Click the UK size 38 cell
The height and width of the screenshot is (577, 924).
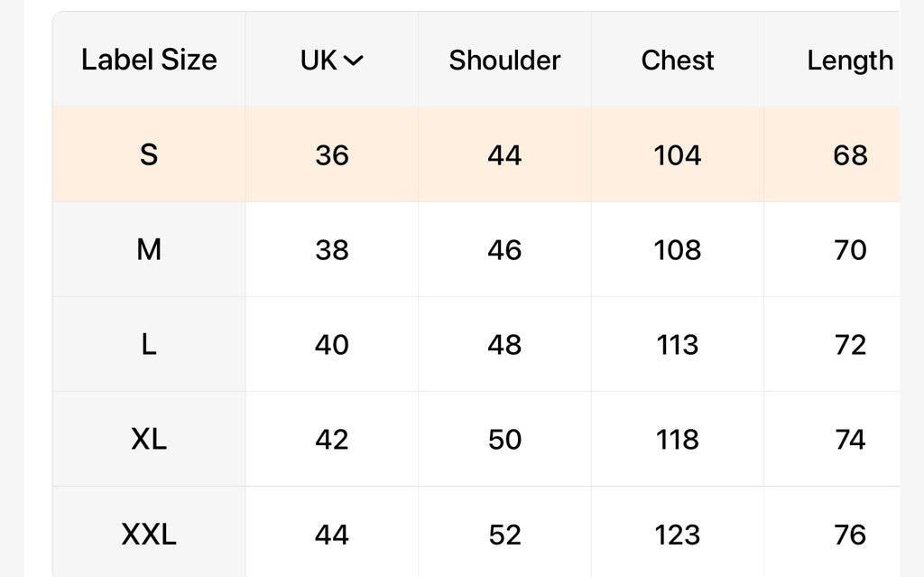click(x=332, y=249)
